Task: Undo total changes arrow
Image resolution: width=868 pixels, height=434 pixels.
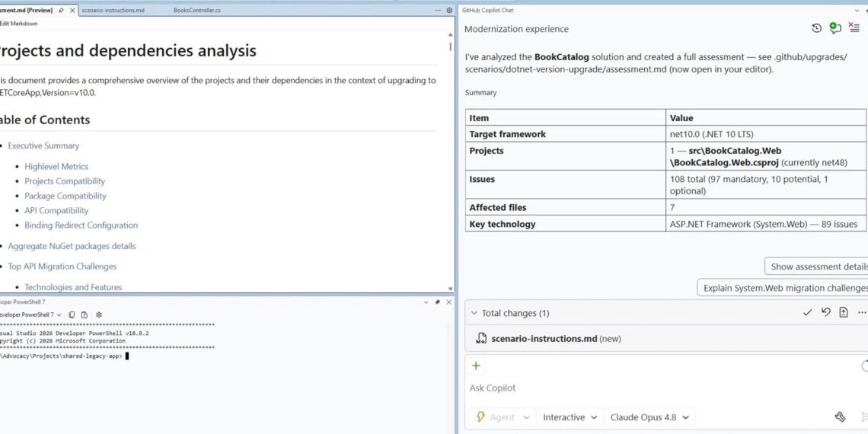Action: click(x=826, y=313)
